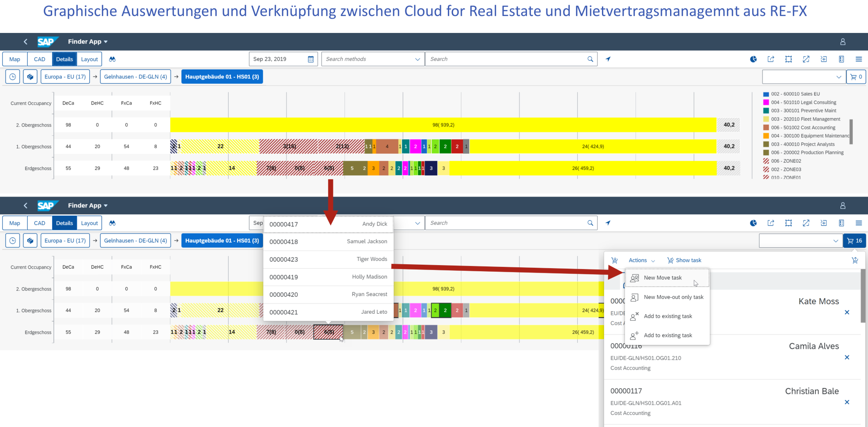Viewport: 868px width, 427px height.
Task: Click cart upload icon at top right of task panel
Action: point(855,260)
